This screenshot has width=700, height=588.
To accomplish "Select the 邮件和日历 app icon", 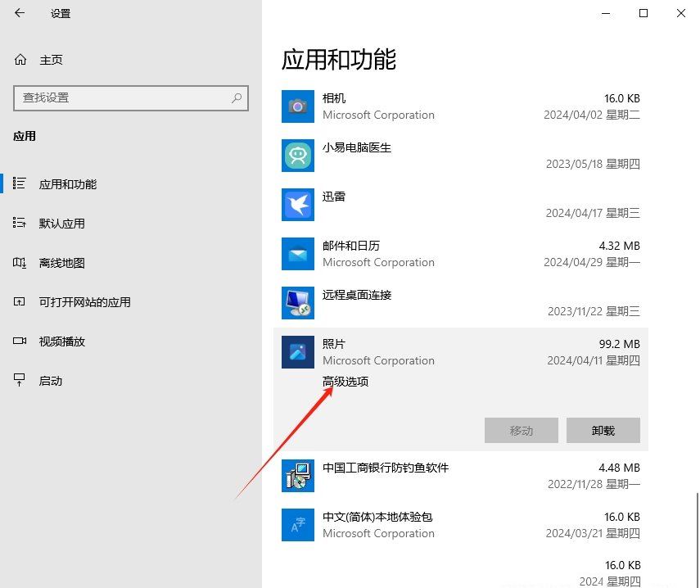I will click(x=297, y=254).
